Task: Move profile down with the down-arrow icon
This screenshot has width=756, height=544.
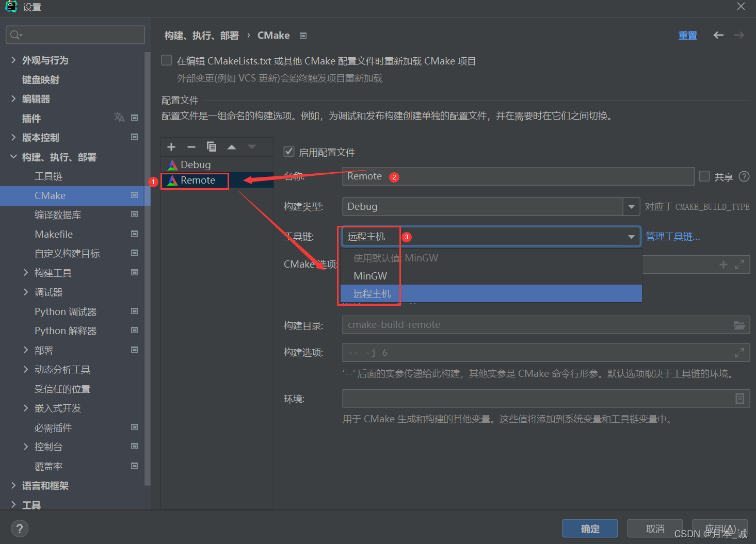Action: (252, 147)
